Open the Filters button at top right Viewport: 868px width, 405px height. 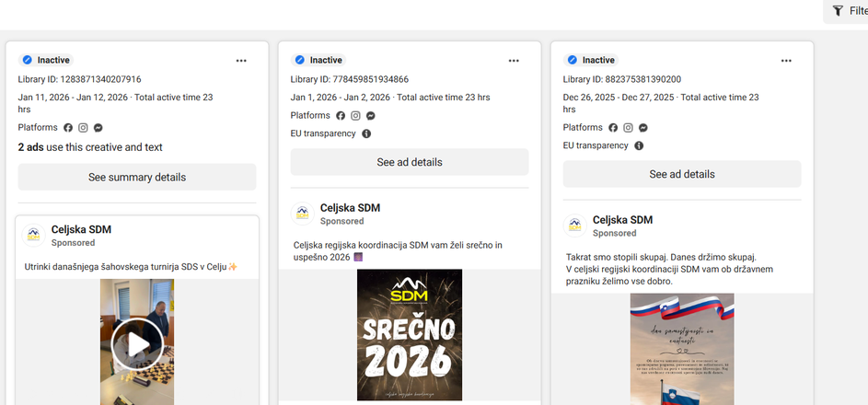click(x=847, y=11)
